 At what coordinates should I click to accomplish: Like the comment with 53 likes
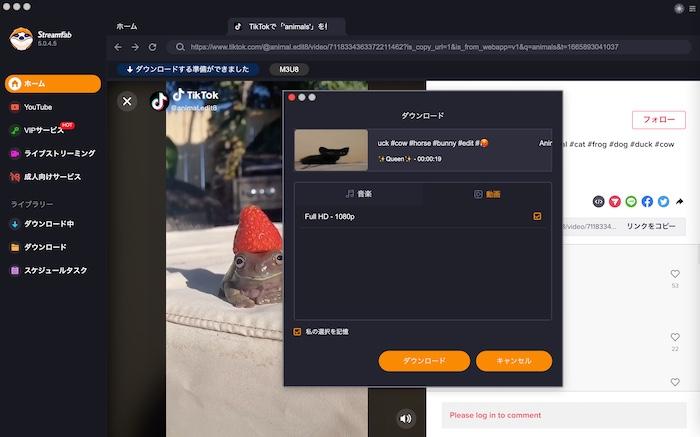pyautogui.click(x=675, y=274)
